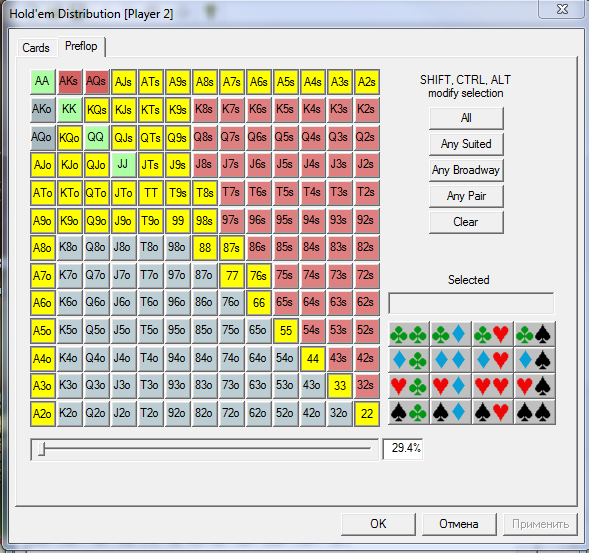Toggle the AA hand cell

(x=42, y=82)
